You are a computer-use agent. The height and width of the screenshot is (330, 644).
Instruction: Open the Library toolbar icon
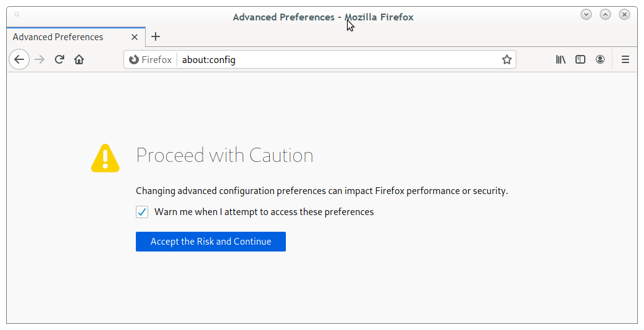point(561,59)
